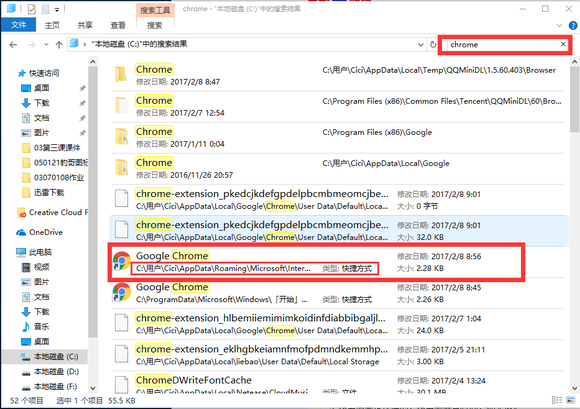
Task: Expand the ribbon with the chevron
Action: coord(559,26)
